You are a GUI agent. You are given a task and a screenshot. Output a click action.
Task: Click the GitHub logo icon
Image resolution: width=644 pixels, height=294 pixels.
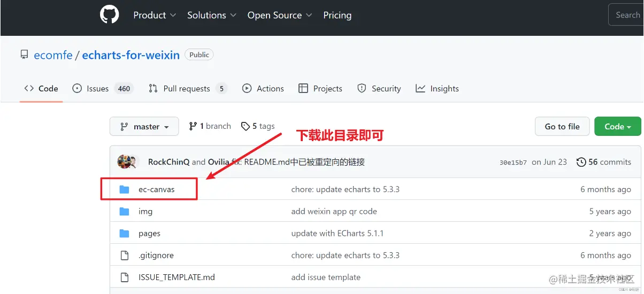110,14
